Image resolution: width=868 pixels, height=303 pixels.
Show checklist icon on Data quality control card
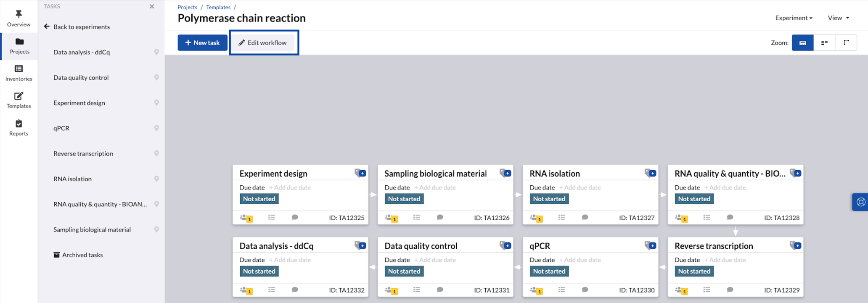tap(416, 290)
